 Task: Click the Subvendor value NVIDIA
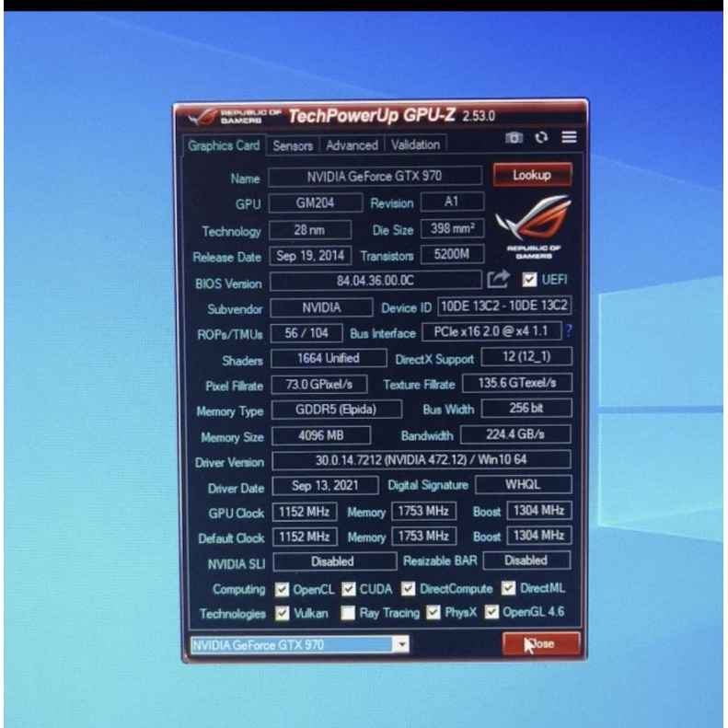[x=321, y=307]
